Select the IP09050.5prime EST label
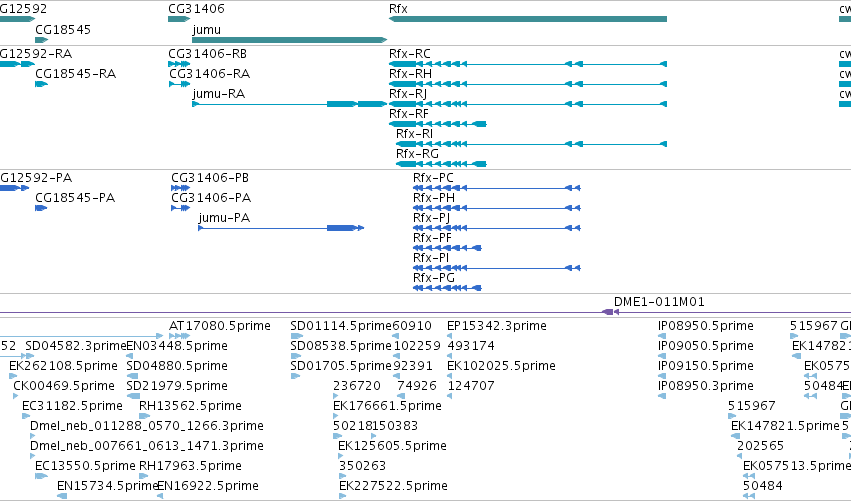The width and height of the screenshot is (851, 501). [706, 346]
